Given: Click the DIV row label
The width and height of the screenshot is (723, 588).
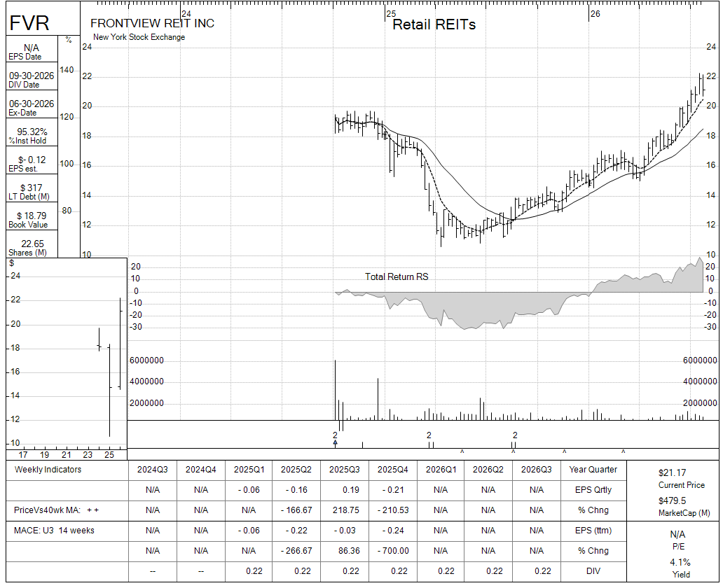Looking at the screenshot, I should pyautogui.click(x=593, y=571).
